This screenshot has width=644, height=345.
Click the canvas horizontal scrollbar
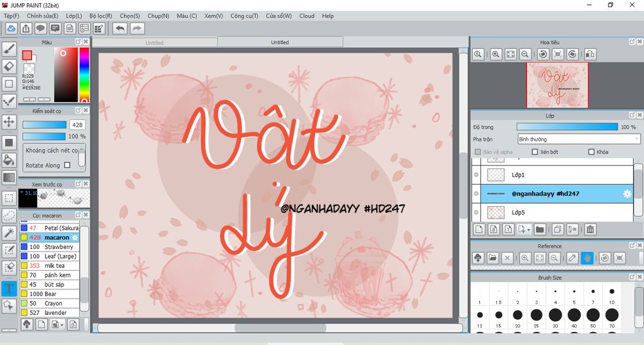pyautogui.click(x=280, y=328)
